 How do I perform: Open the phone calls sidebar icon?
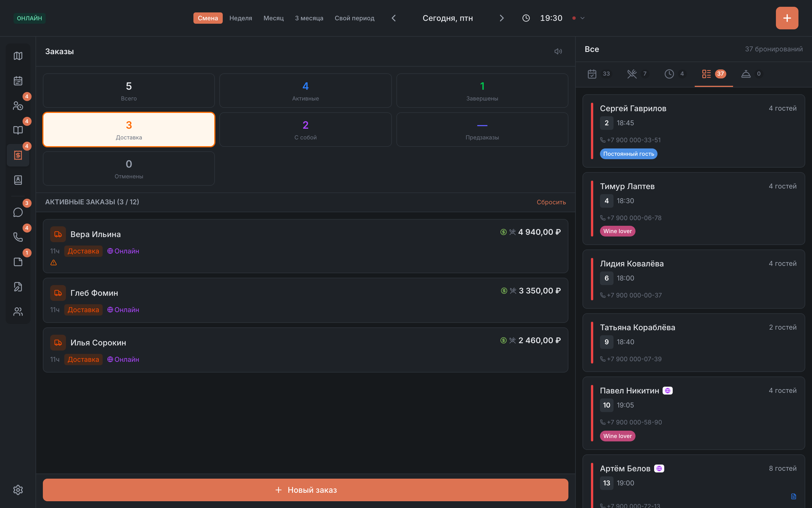pos(18,237)
